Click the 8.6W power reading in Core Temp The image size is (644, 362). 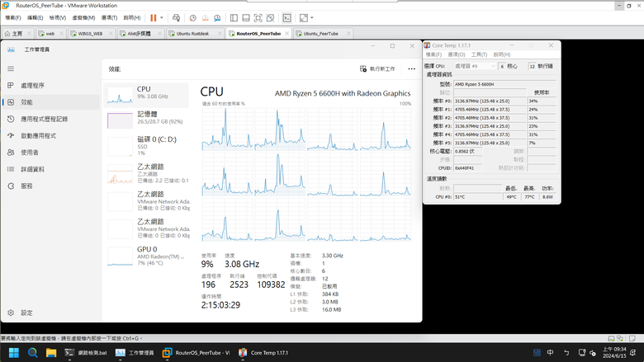(x=548, y=197)
